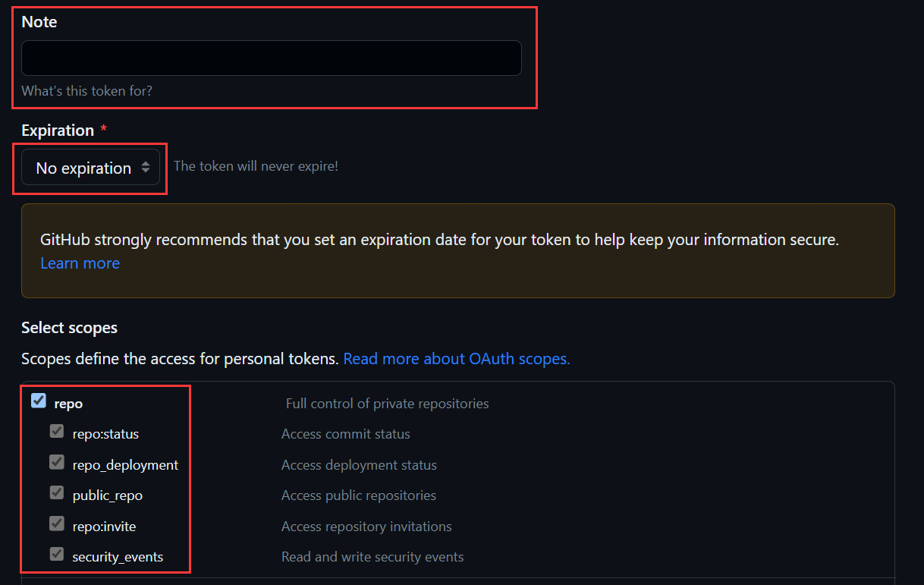The width and height of the screenshot is (924, 585).
Task: Click "The token will never expire!" message
Action: pos(256,166)
